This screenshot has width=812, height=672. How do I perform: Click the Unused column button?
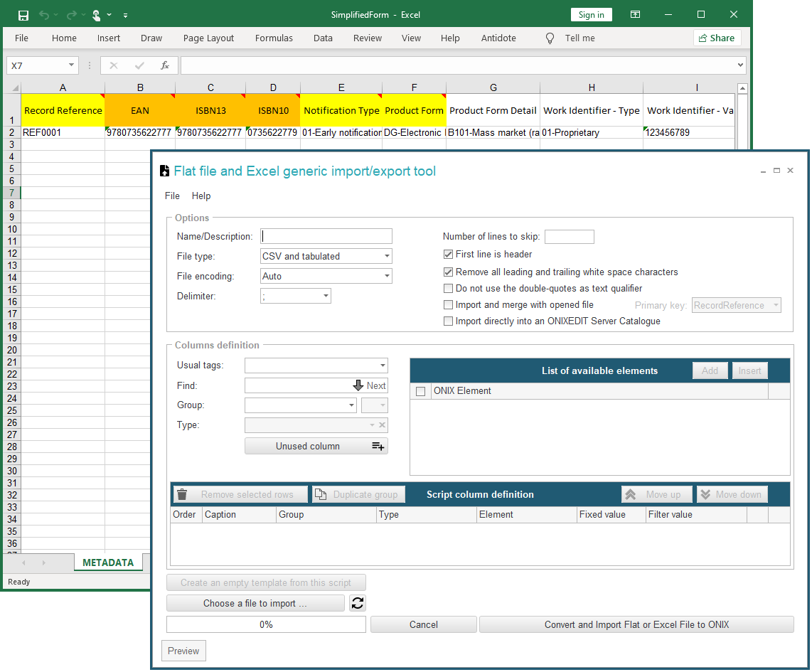pyautogui.click(x=316, y=447)
